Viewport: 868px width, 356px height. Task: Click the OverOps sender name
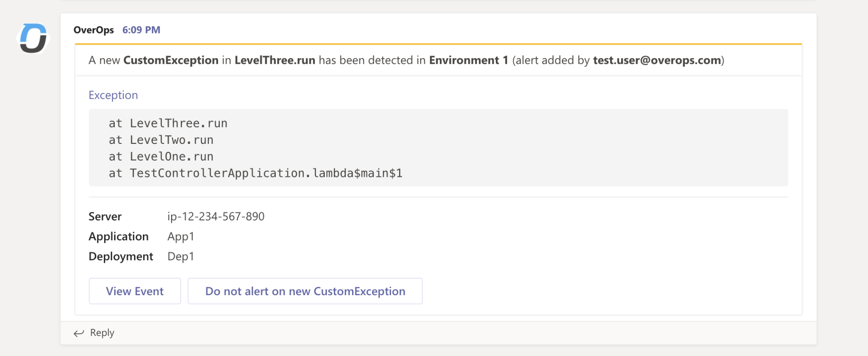(x=93, y=30)
